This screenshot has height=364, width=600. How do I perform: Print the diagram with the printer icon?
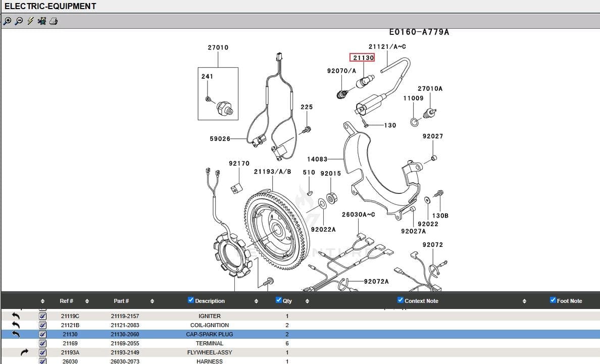[x=54, y=21]
